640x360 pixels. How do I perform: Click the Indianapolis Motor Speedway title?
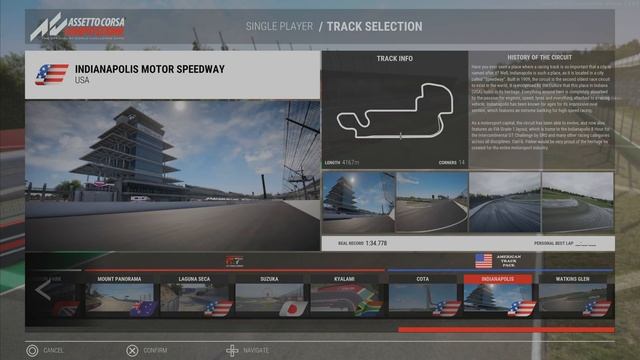pos(150,69)
